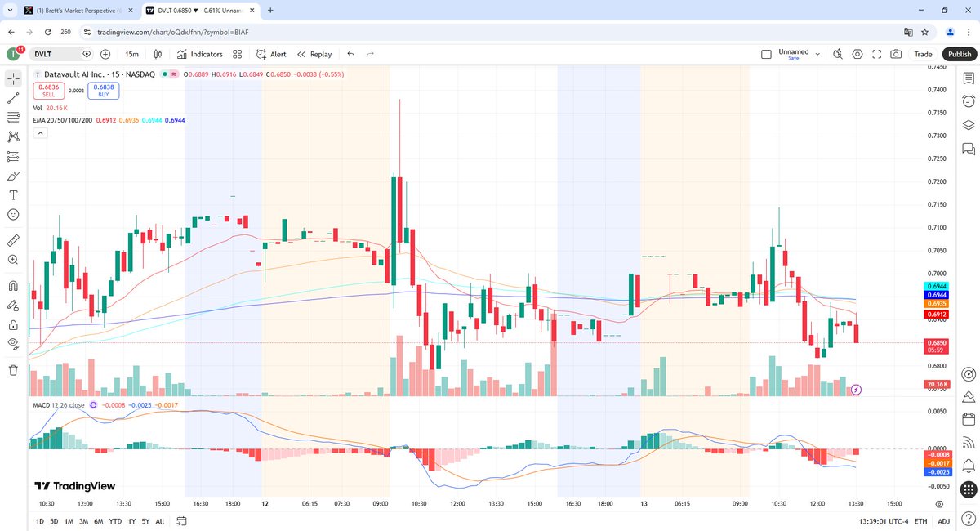Open the Fibonacci retracement tools
The width and height of the screenshot is (980, 531).
[13, 118]
